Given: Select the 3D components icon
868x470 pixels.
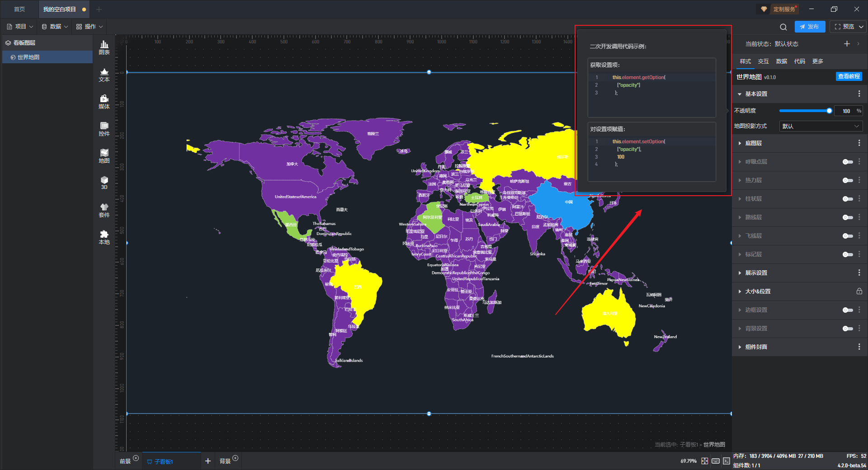Looking at the screenshot, I should [x=104, y=183].
